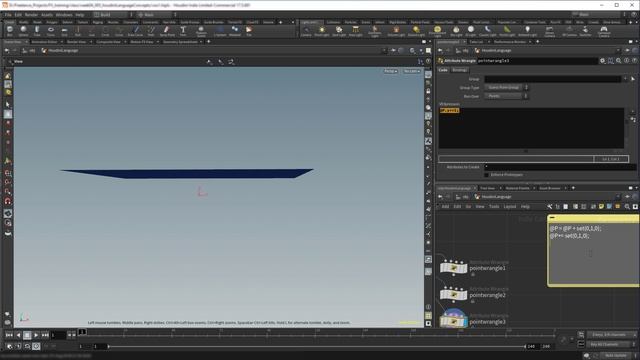Click the pointwrangle1 node
The image size is (640, 360).
point(453,268)
